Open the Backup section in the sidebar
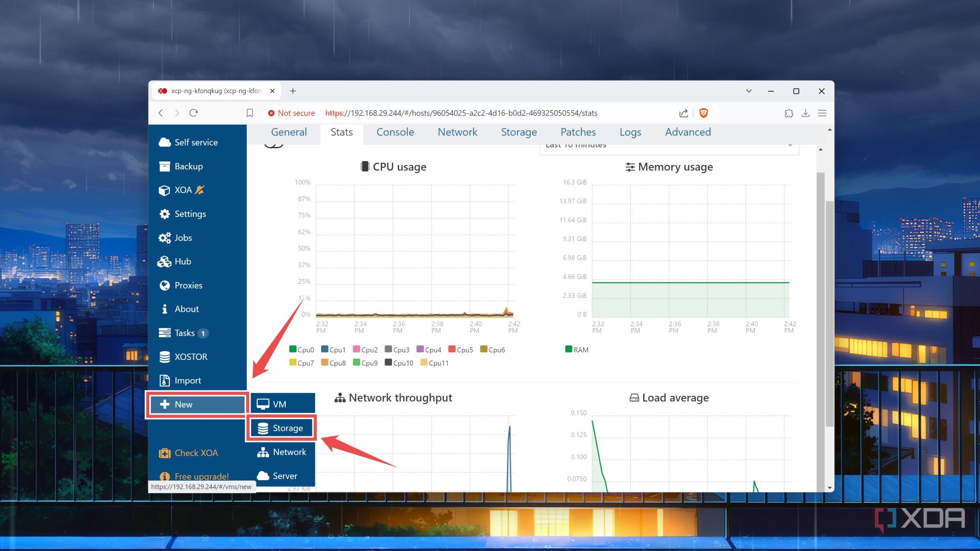980x551 pixels. click(x=189, y=166)
